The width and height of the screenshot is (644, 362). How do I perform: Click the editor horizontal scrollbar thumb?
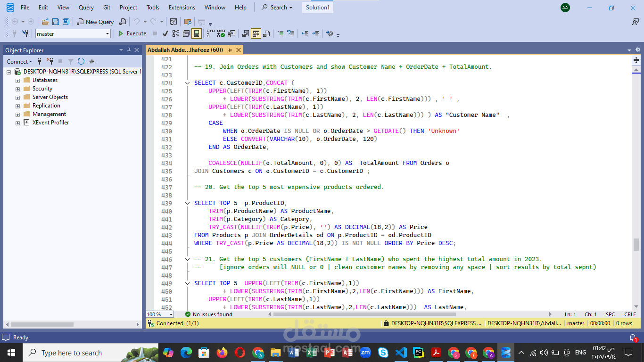[x=364, y=314]
